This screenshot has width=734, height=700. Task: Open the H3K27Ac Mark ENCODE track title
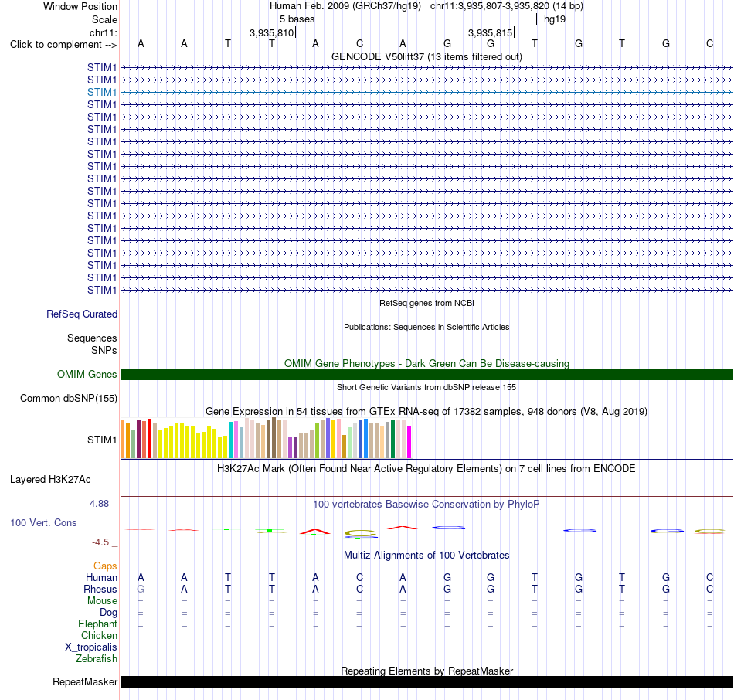426,469
